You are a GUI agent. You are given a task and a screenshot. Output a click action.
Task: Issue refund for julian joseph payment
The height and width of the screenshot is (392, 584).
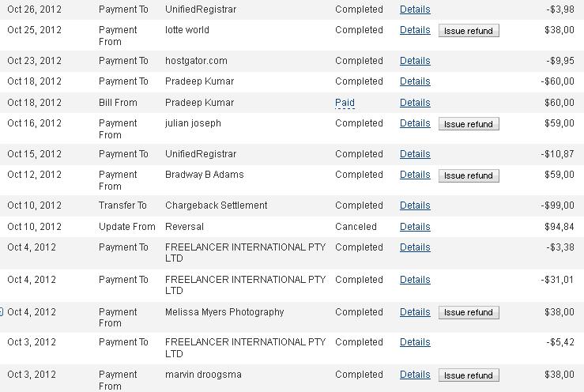pos(469,124)
